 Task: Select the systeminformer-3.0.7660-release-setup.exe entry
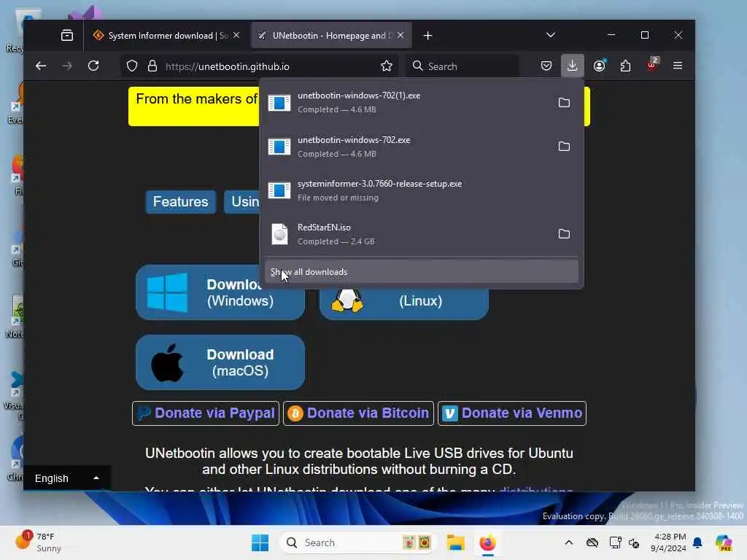tap(421, 190)
